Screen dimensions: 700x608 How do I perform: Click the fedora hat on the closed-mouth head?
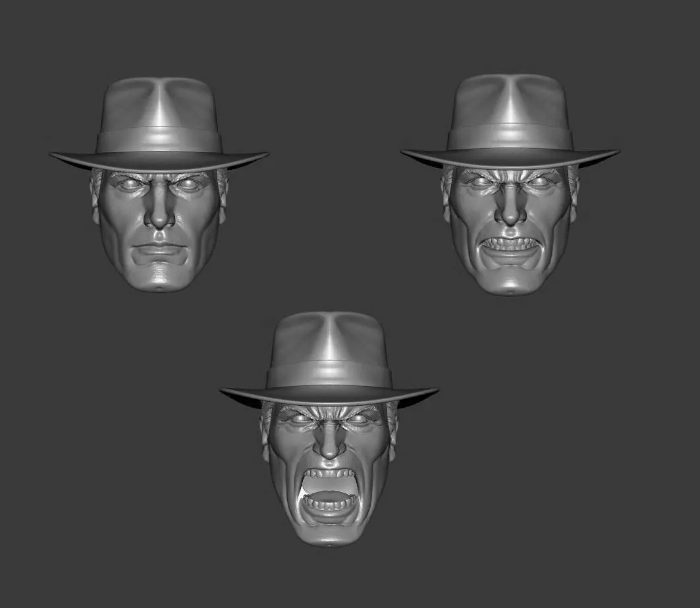(x=159, y=125)
